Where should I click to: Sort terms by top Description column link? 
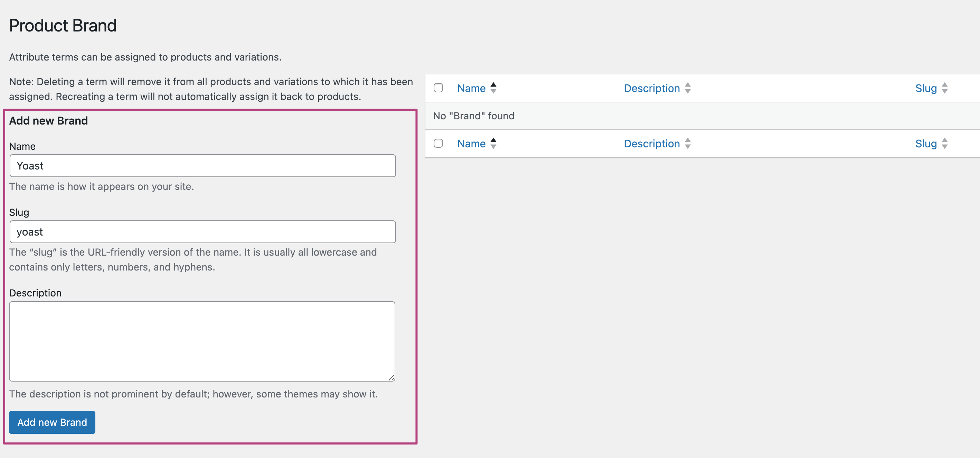pos(651,88)
